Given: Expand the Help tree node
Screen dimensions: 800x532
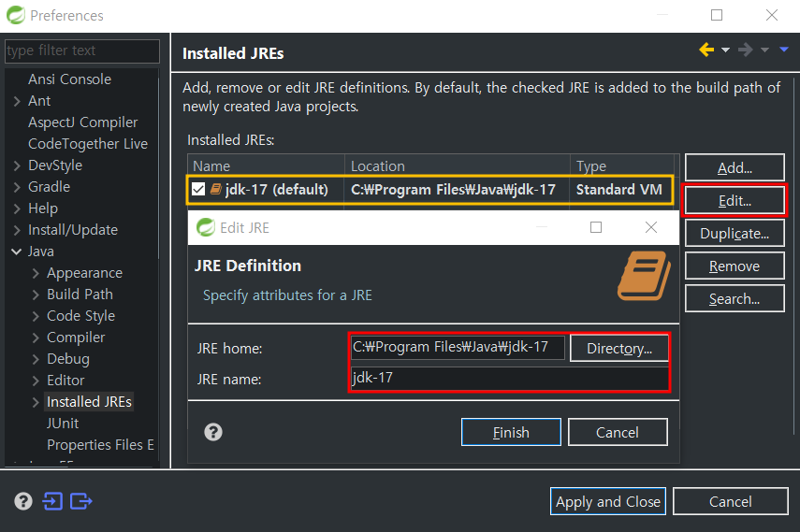Looking at the screenshot, I should (17, 208).
